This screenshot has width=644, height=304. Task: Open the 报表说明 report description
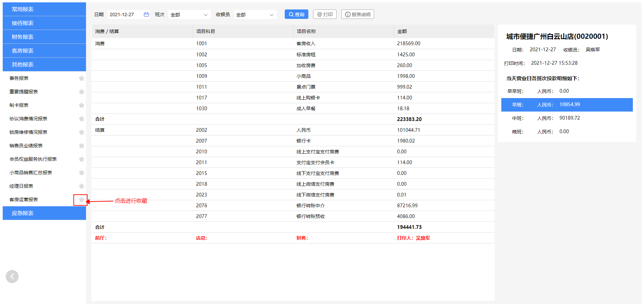pos(358,14)
